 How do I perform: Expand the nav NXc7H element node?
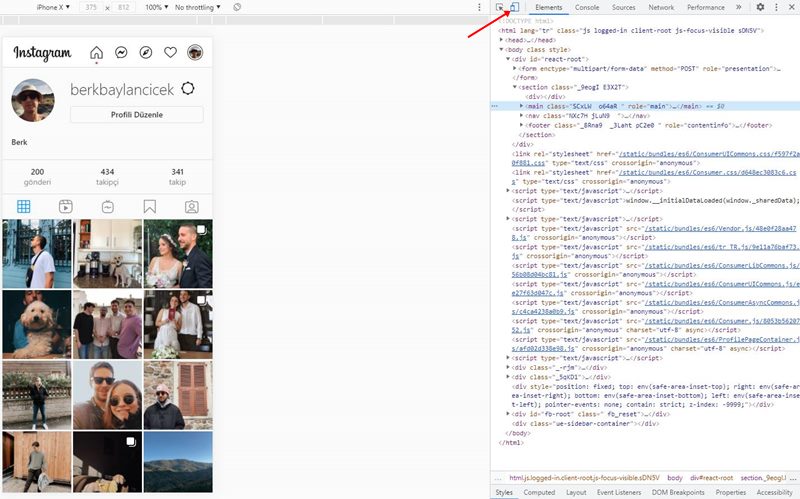tap(521, 116)
